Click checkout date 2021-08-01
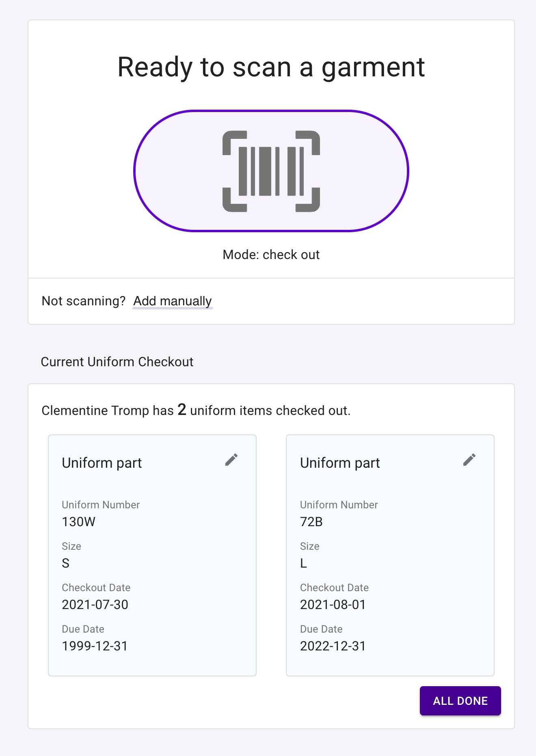This screenshot has width=536, height=756. (333, 605)
